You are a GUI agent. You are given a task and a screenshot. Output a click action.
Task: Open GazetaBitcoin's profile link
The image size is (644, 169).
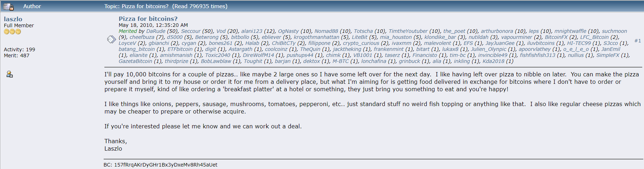click(135, 61)
